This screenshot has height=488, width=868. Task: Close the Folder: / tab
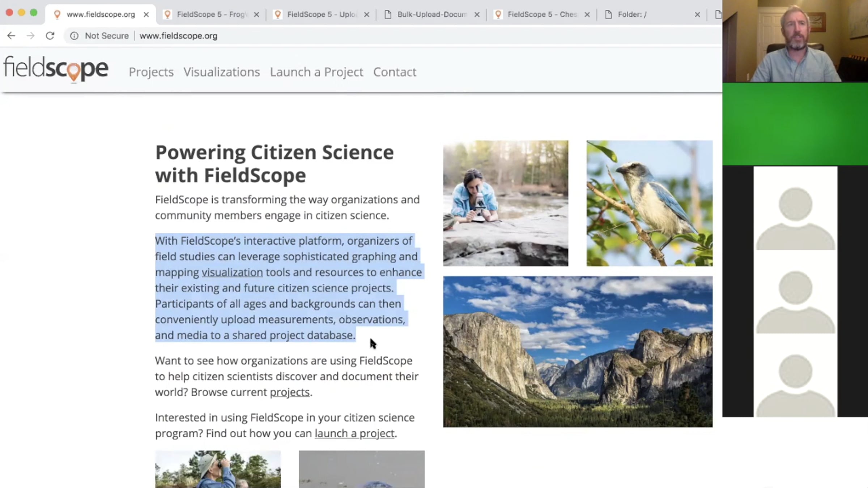[x=697, y=14]
